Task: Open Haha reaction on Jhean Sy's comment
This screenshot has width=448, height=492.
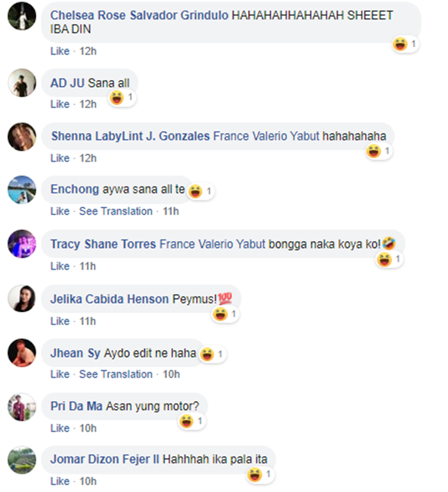Action: click(212, 355)
